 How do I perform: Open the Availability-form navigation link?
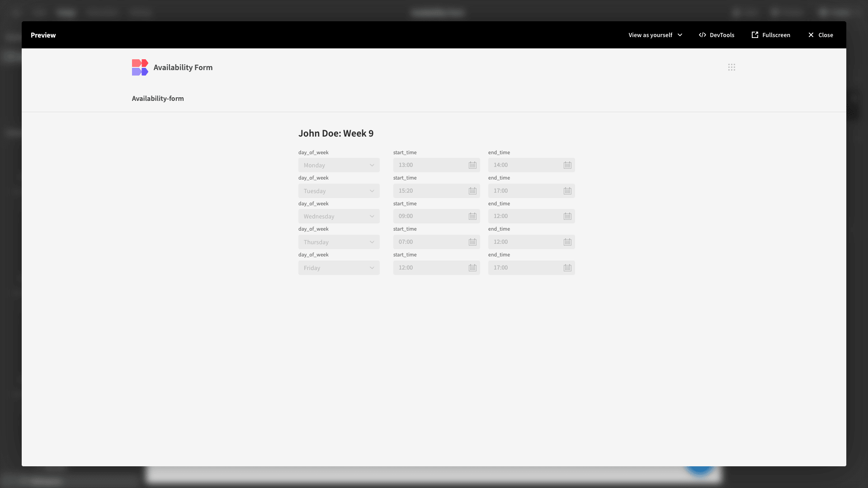158,99
